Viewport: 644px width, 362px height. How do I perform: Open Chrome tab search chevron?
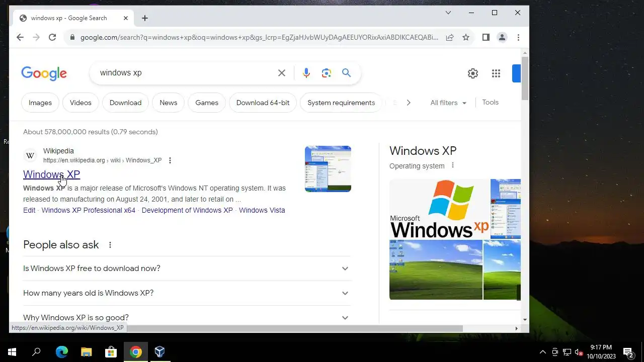(448, 13)
